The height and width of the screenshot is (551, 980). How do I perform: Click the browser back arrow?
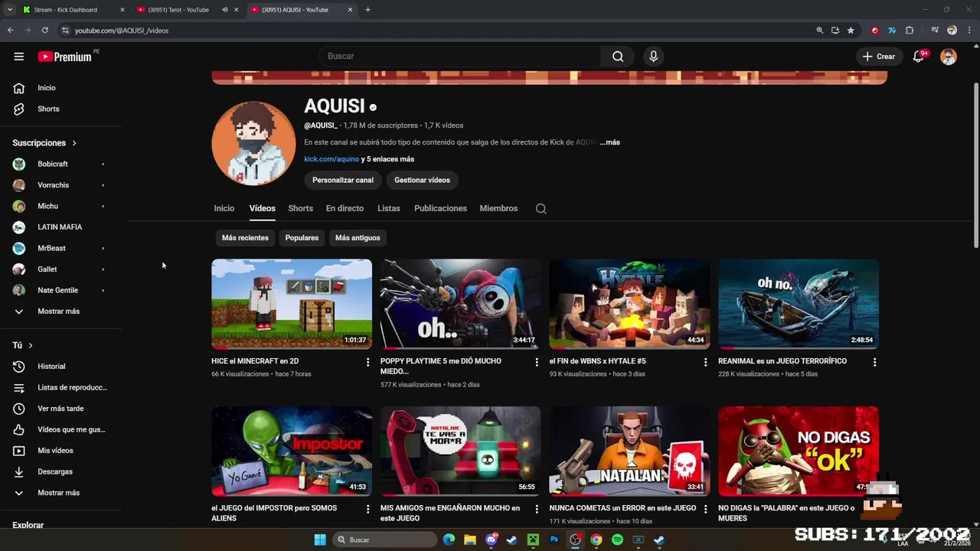click(x=10, y=31)
